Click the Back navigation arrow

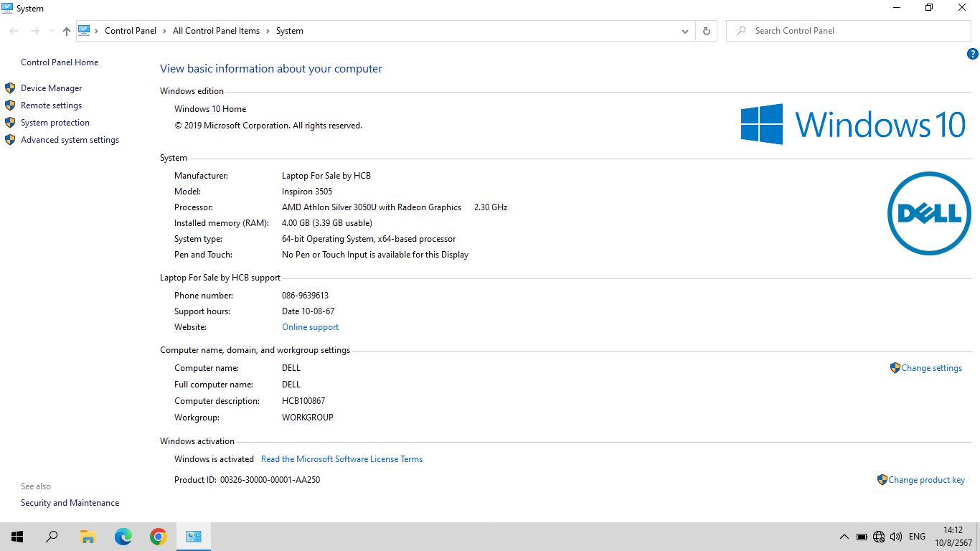pyautogui.click(x=14, y=31)
